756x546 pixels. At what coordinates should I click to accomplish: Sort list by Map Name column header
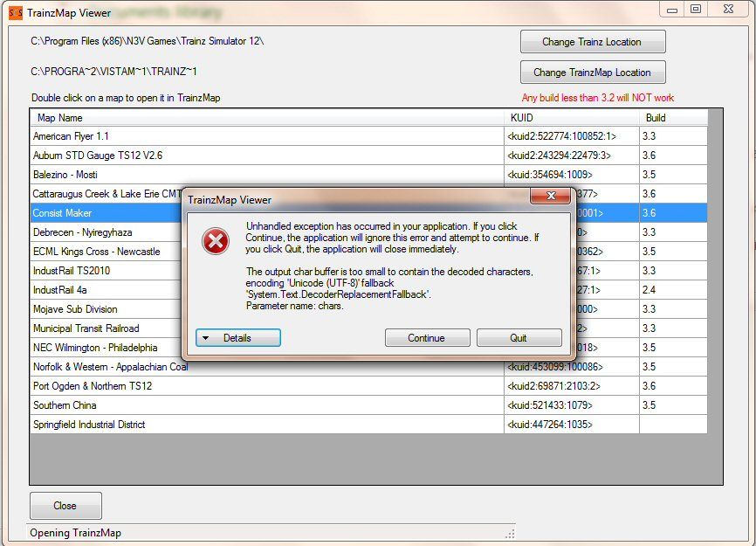(x=267, y=118)
